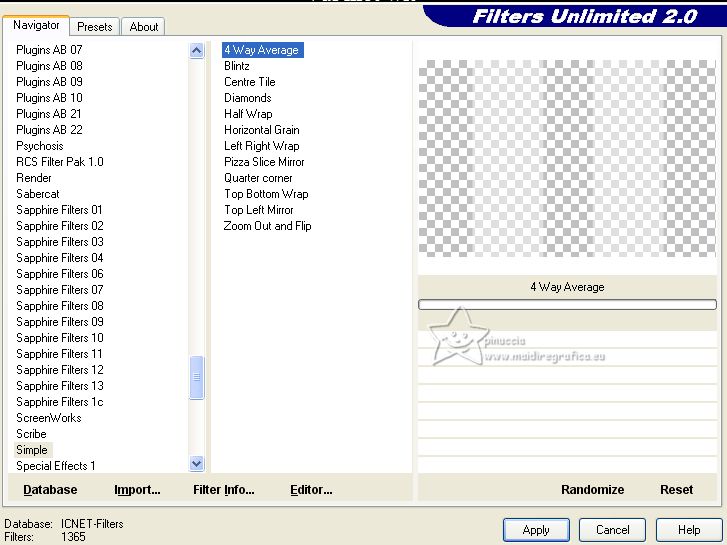
Task: Open the Scribe category
Action: tap(31, 434)
